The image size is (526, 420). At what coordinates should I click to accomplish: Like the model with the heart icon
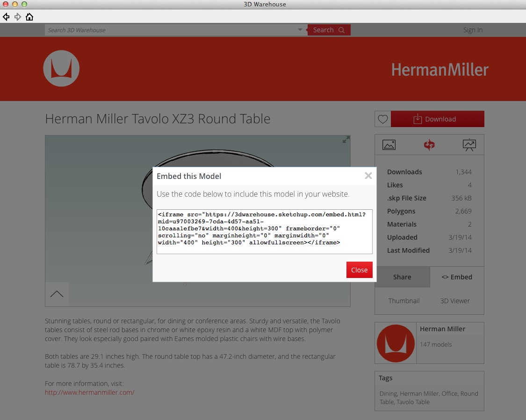(x=383, y=119)
